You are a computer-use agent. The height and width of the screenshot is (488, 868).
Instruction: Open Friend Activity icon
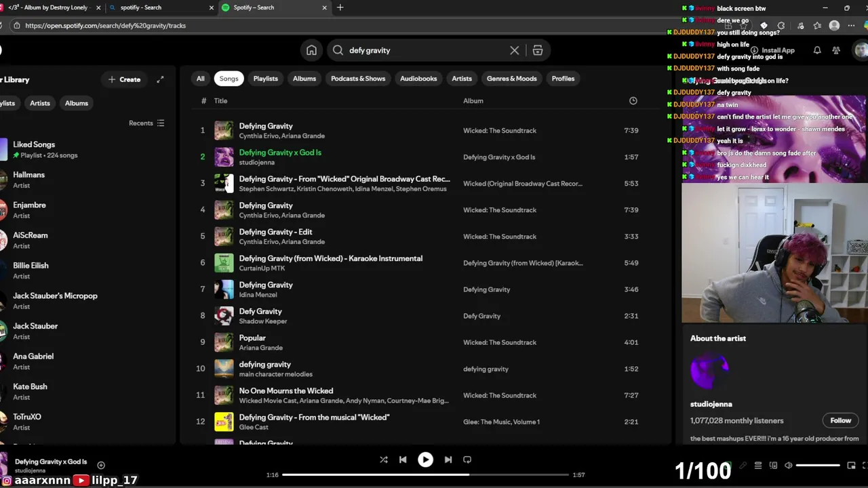[836, 50]
